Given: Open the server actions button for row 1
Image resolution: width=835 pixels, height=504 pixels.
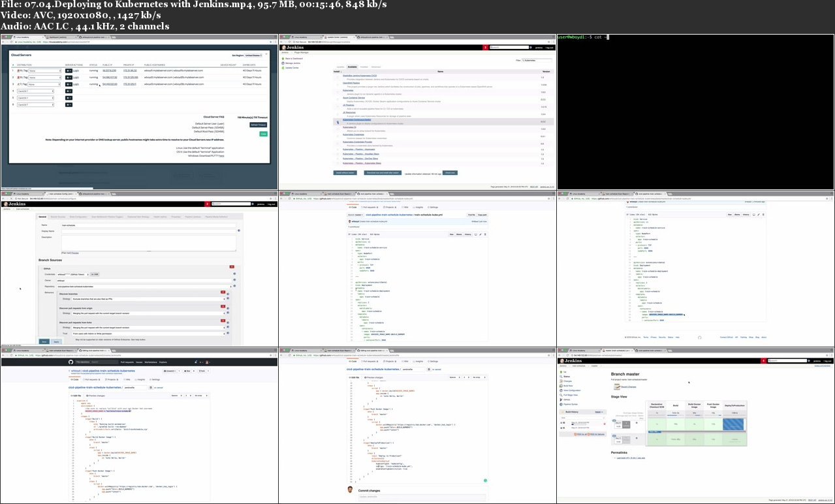Looking at the screenshot, I should (69, 71).
